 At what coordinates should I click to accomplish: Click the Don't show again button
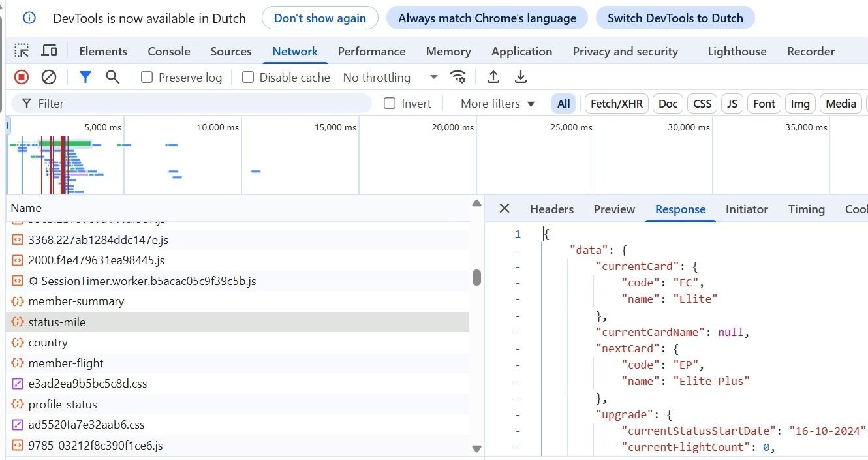320,18
